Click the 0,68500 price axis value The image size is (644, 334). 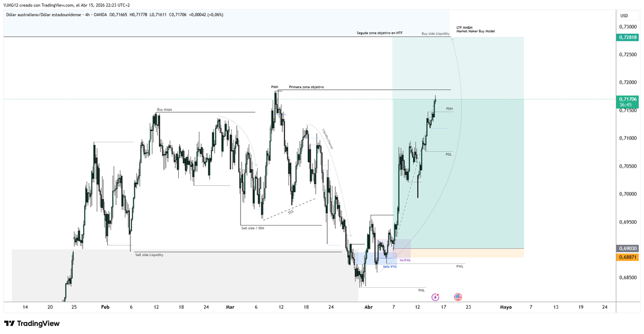[628, 278]
